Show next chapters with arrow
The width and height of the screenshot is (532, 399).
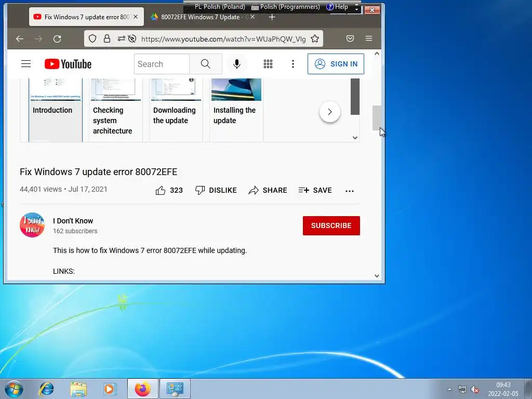point(330,112)
